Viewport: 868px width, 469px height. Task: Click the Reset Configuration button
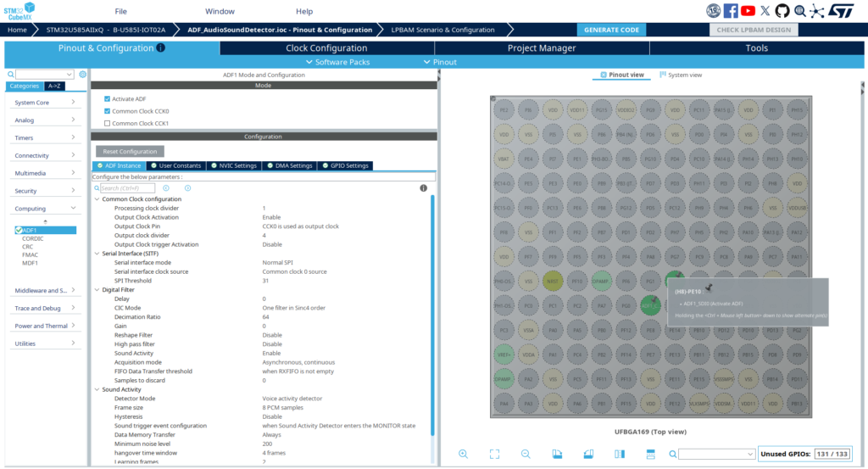click(130, 151)
